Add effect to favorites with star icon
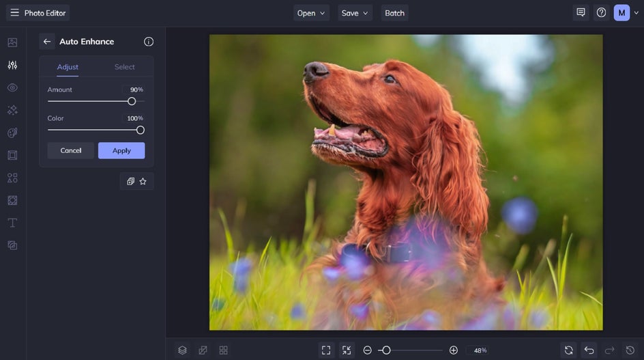 click(143, 181)
